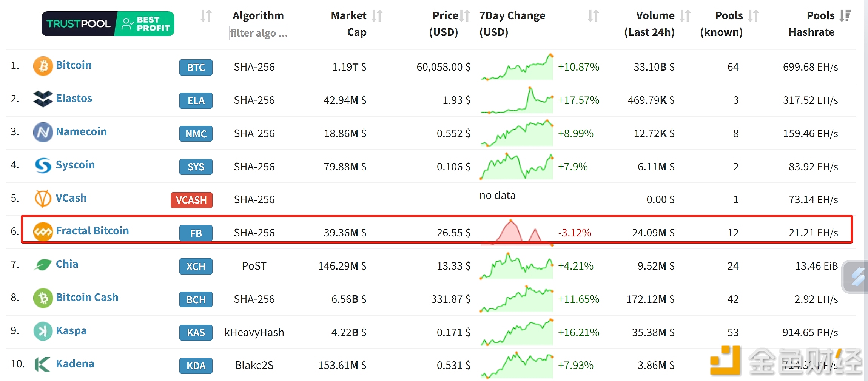This screenshot has height=381, width=868.
Task: Click Bitcoin price 60,058.00 $
Action: (444, 67)
